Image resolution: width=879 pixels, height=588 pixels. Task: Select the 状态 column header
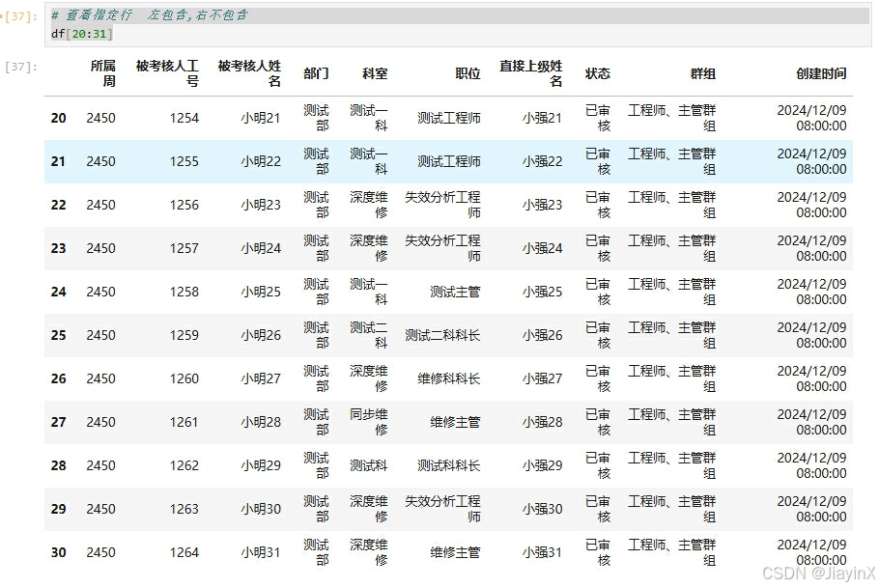598,72
